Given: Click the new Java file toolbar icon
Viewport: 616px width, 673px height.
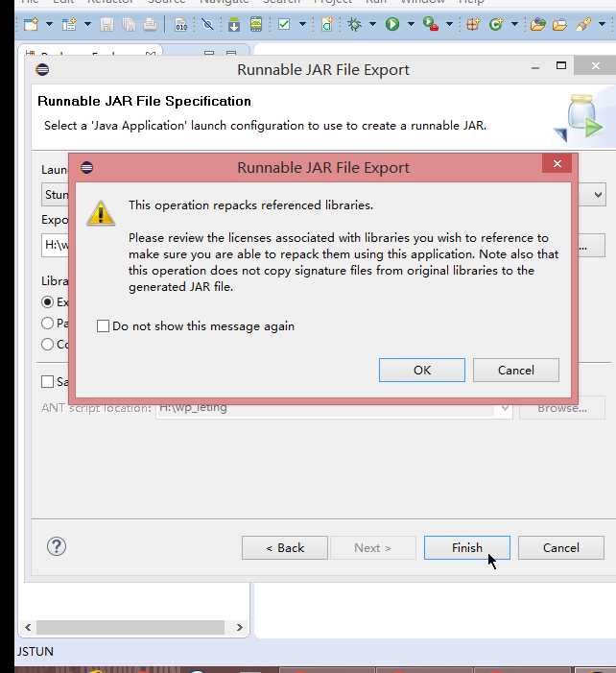Looking at the screenshot, I should (327, 24).
